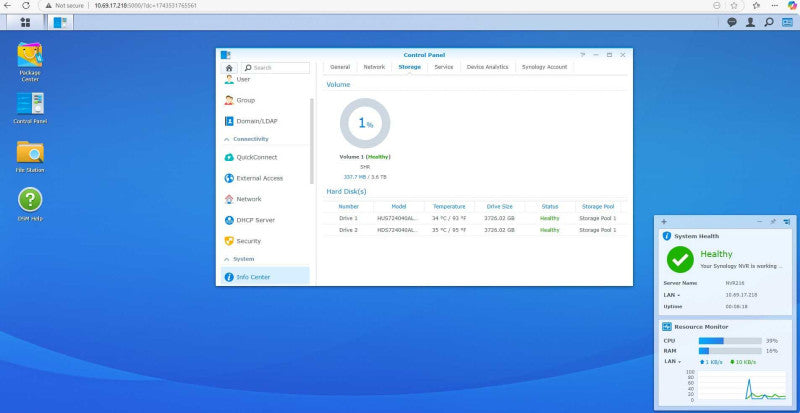Open the Control Panel desktop icon
The height and width of the screenshot is (413, 800).
pyautogui.click(x=30, y=108)
